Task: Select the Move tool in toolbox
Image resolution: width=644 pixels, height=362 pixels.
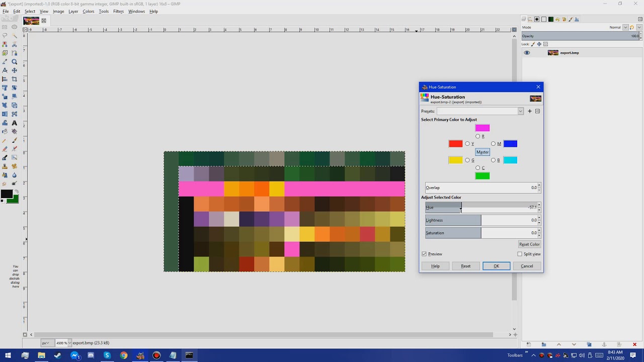Action: [x=14, y=70]
